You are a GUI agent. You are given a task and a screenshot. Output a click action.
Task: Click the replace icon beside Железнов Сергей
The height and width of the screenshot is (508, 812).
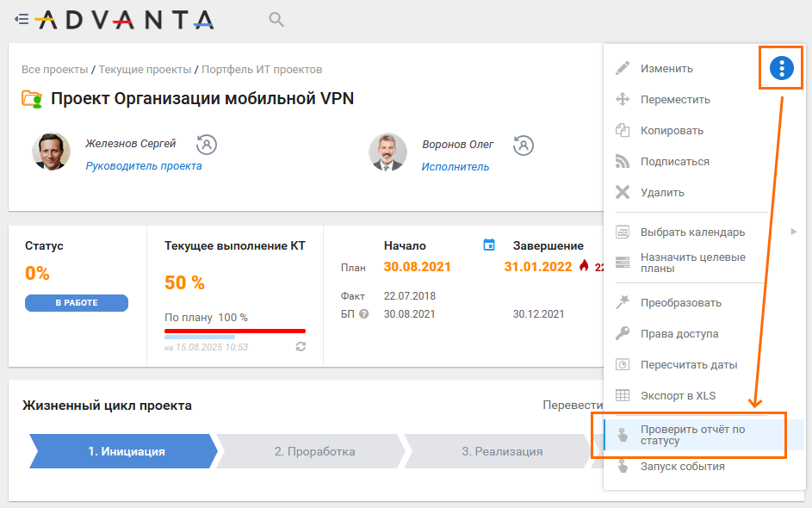(x=207, y=145)
